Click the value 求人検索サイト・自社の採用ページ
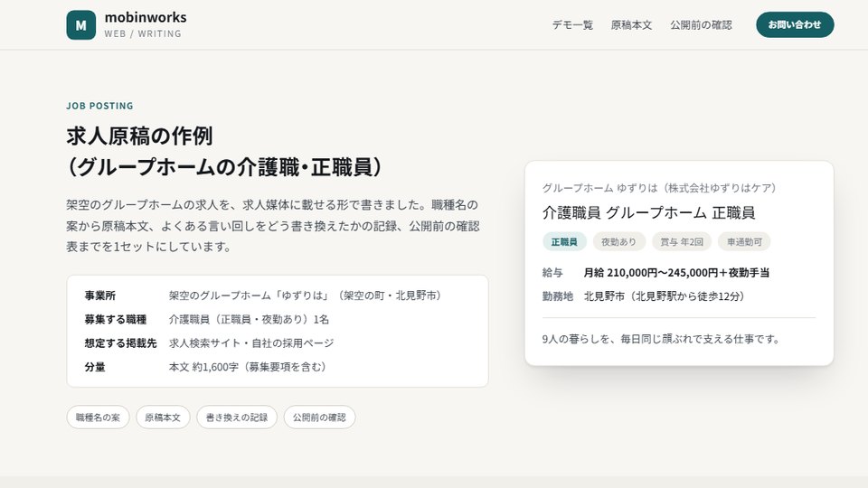The width and height of the screenshot is (868, 488). [251, 343]
